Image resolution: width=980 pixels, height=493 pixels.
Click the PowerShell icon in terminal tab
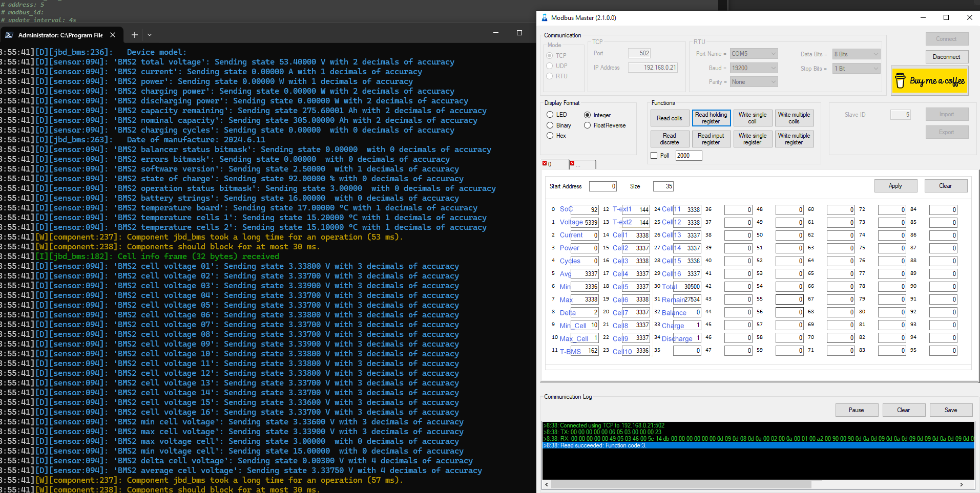pos(9,35)
